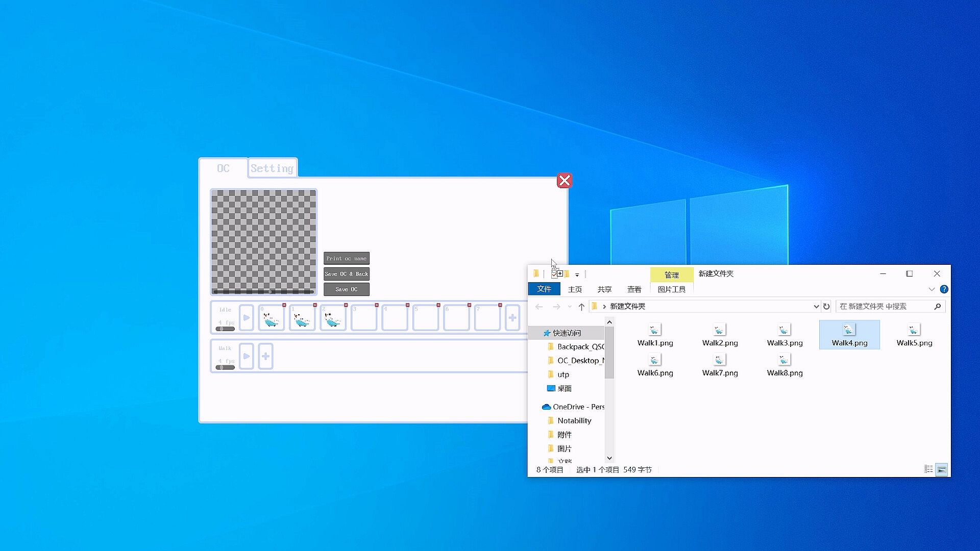
Task: Open quick access toolbar customize dropdown
Action: pyautogui.click(x=577, y=274)
